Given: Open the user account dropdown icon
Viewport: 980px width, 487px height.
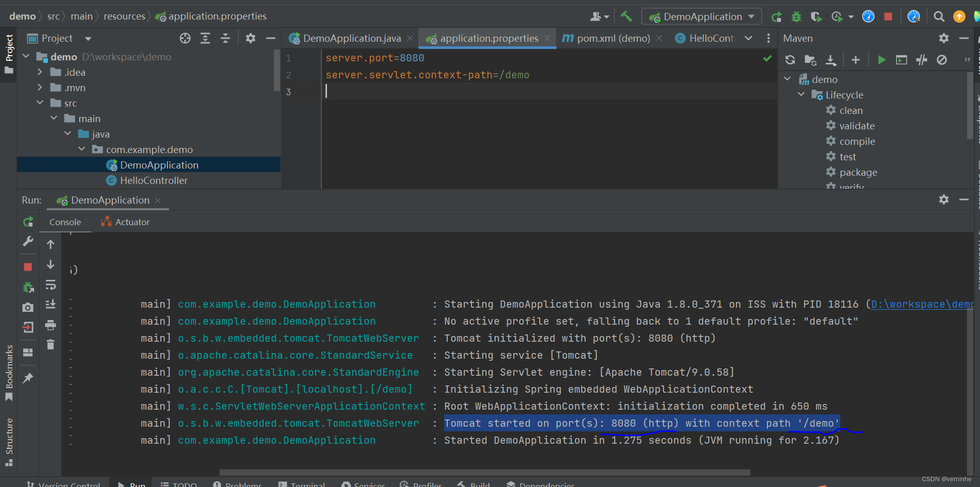Looking at the screenshot, I should click(600, 16).
